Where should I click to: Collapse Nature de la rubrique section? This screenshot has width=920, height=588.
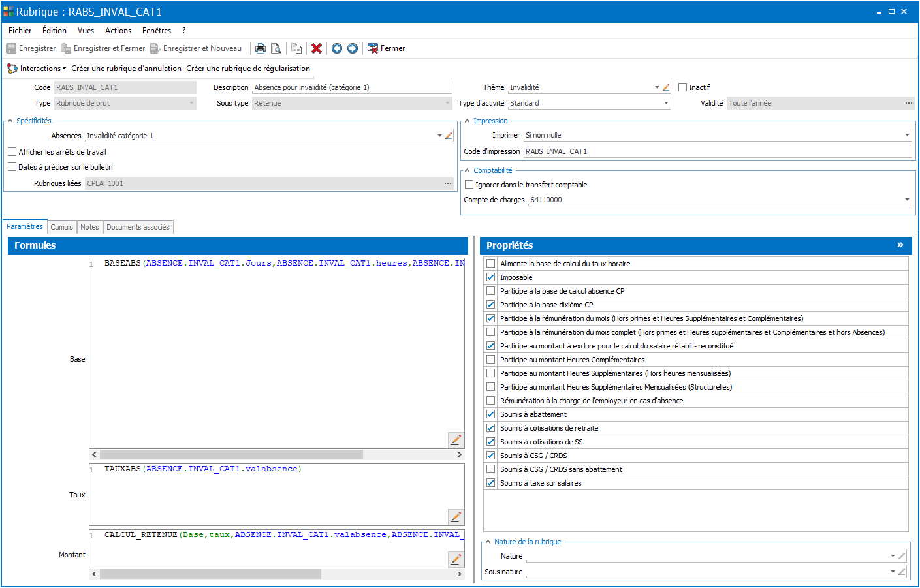[x=488, y=542]
